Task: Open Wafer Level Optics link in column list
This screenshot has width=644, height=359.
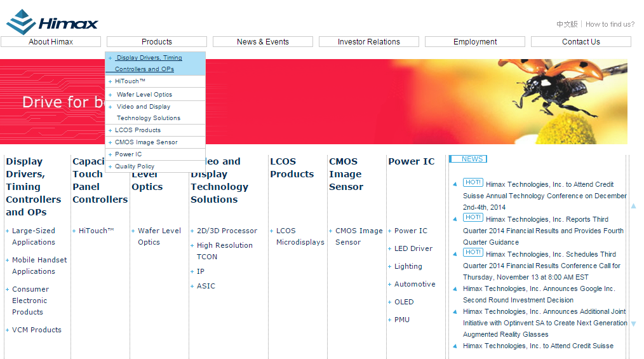Action: point(159,236)
